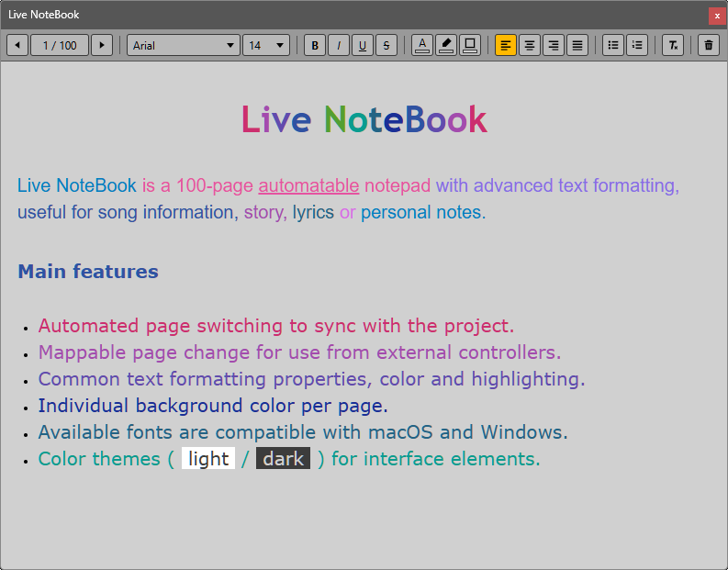
Task: Click the Individual background color bullet
Action: pyautogui.click(x=213, y=406)
